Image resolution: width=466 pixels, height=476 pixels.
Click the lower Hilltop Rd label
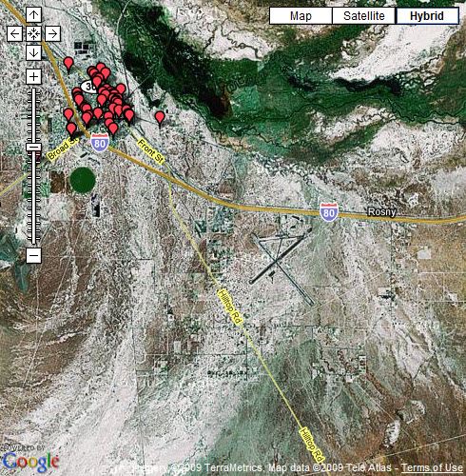point(312,445)
